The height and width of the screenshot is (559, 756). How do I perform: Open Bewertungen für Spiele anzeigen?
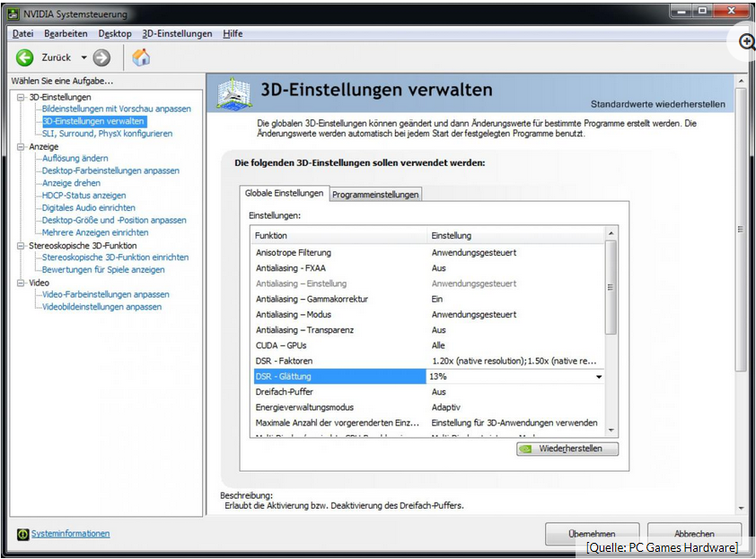click(103, 270)
